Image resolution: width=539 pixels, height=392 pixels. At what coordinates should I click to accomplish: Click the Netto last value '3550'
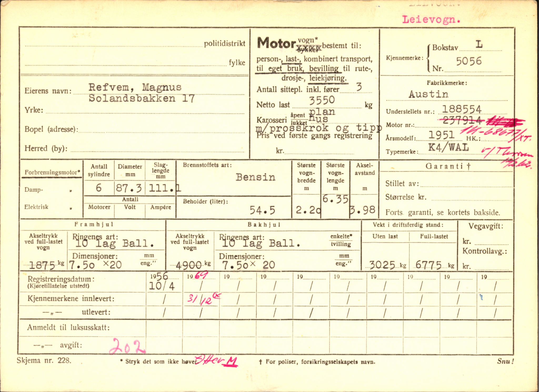[x=322, y=100]
